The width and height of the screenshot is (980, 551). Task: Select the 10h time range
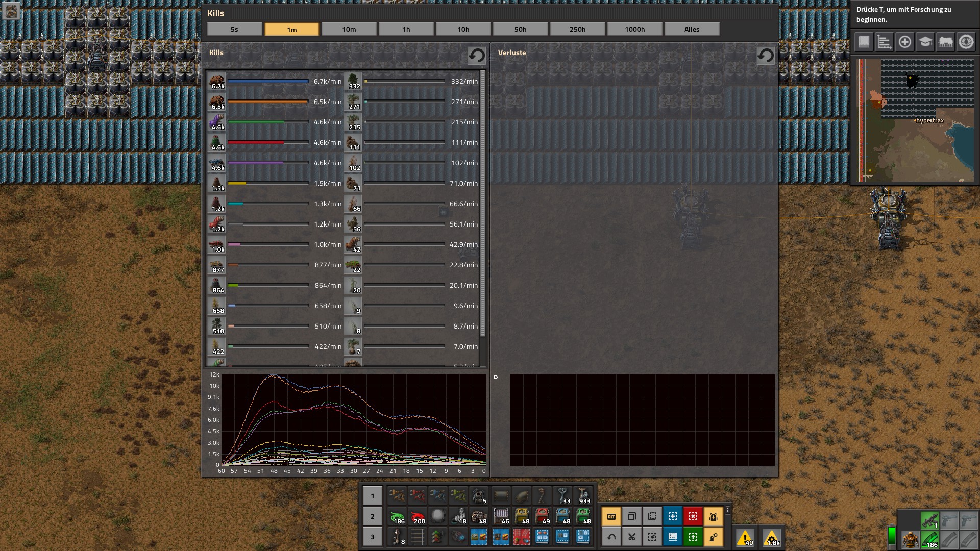(x=463, y=29)
